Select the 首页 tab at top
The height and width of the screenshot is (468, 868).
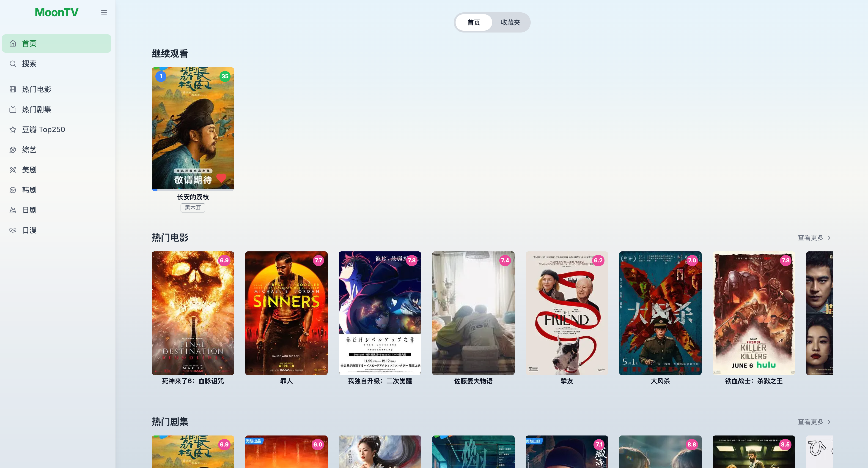pyautogui.click(x=473, y=23)
